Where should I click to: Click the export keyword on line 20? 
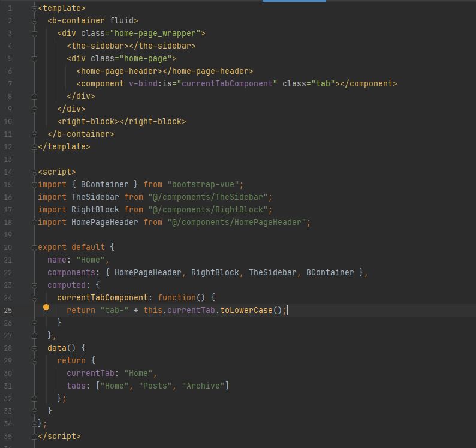pyautogui.click(x=52, y=247)
